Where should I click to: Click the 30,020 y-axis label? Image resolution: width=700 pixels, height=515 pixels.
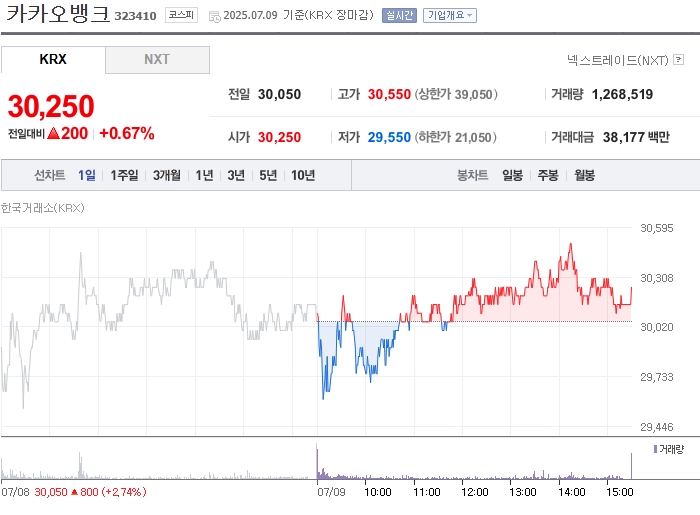point(657,327)
